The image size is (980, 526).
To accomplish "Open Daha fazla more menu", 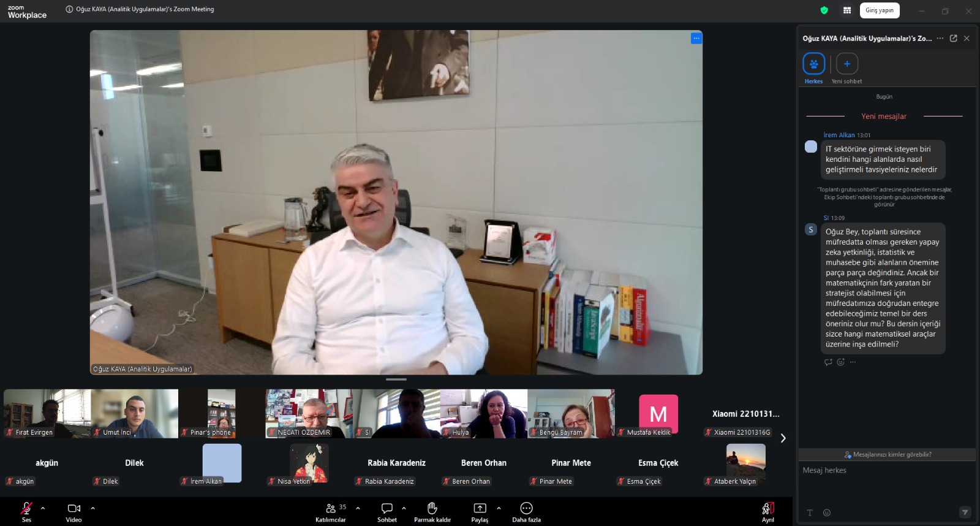I will coord(527,511).
